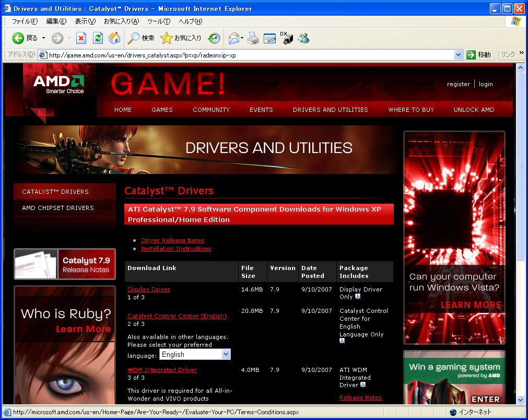Open DRIVERS AND UTILITIES navigation tab
Viewport: 528px width, 420px height.
[331, 110]
